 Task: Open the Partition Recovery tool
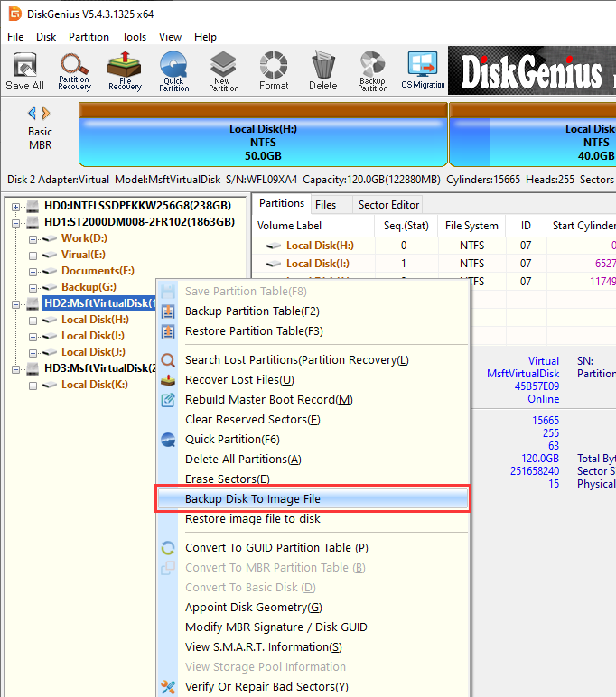(74, 70)
